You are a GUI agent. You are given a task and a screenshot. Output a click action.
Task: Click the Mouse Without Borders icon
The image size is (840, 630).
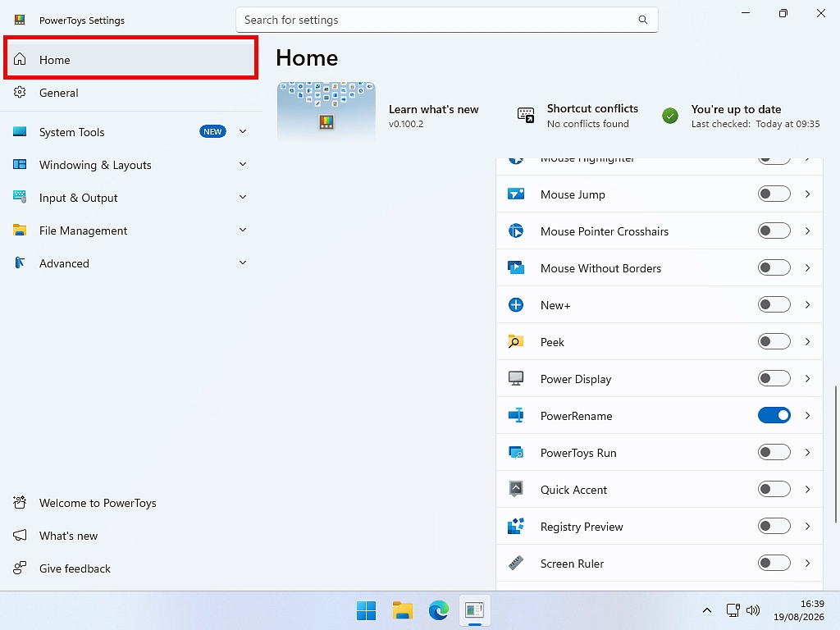[x=516, y=268]
